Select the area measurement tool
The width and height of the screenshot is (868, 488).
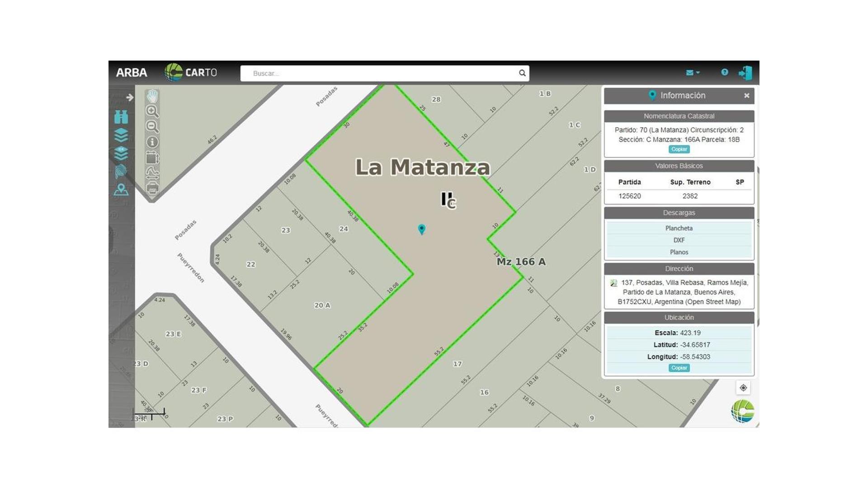coord(152,158)
